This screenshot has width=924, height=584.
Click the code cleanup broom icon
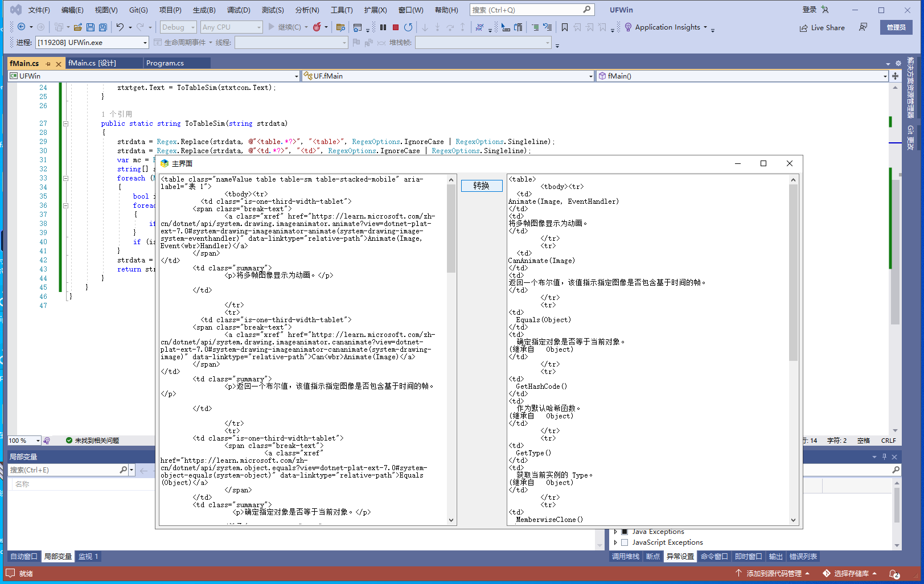47,441
